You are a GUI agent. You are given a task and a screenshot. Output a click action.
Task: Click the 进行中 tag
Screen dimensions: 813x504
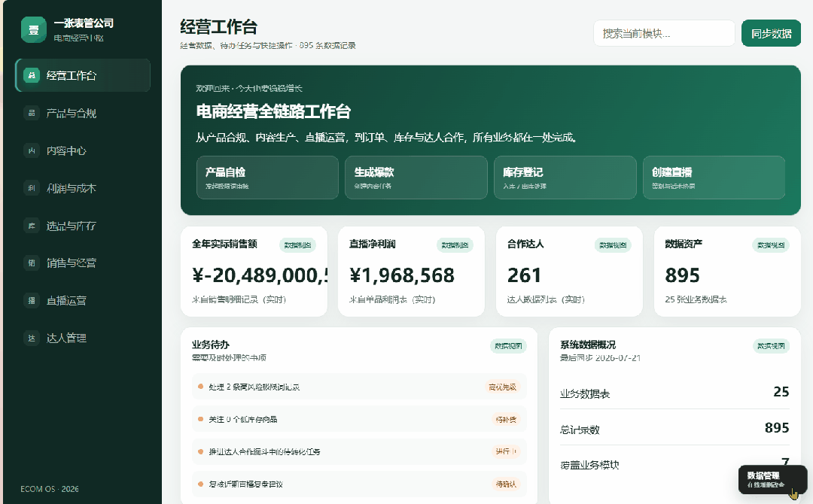(x=506, y=451)
